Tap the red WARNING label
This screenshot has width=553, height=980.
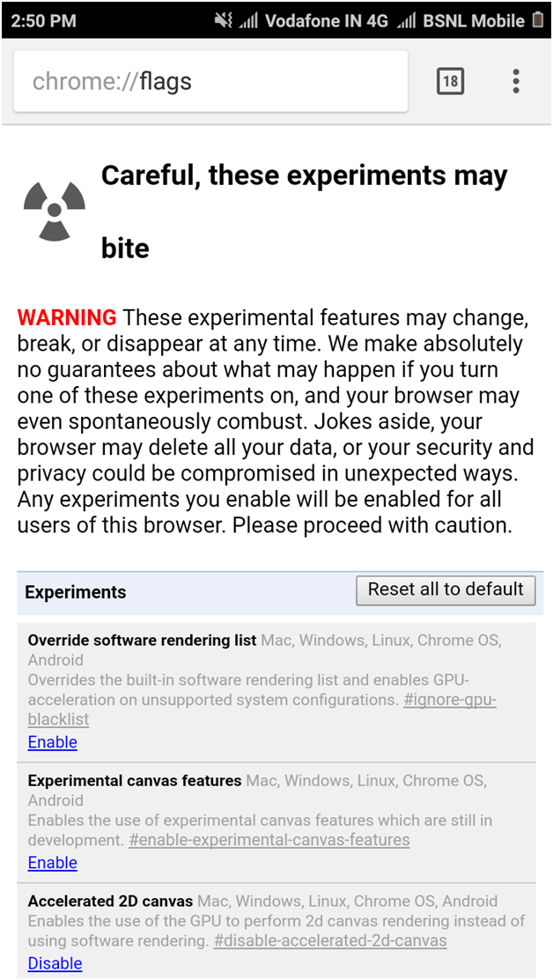[x=67, y=317]
